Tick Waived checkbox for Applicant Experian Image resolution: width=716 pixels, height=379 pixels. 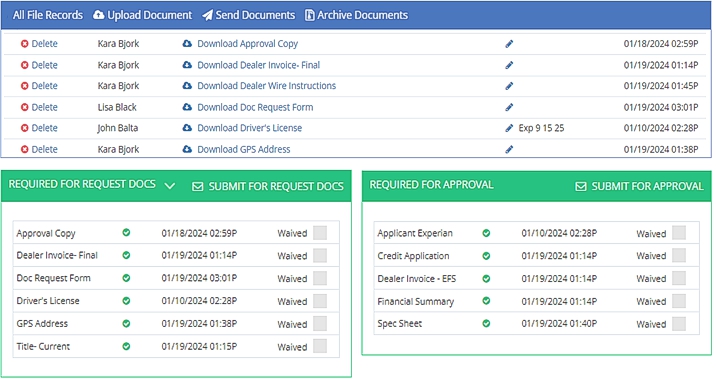point(679,233)
